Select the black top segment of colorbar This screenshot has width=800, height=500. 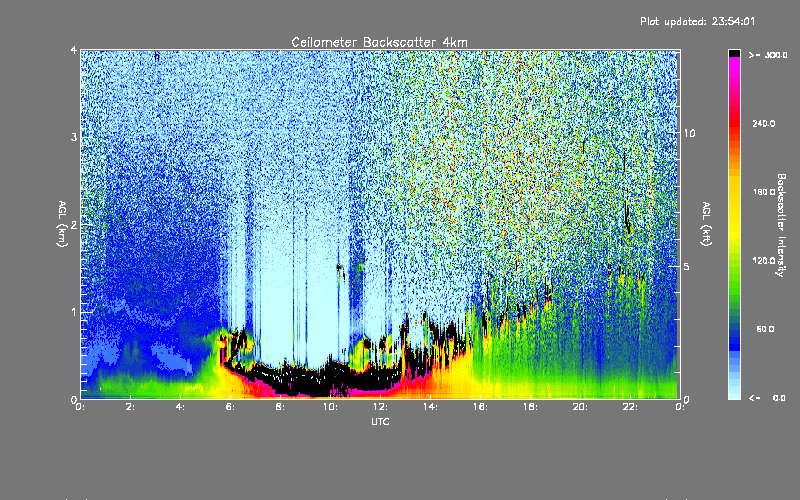click(734, 53)
